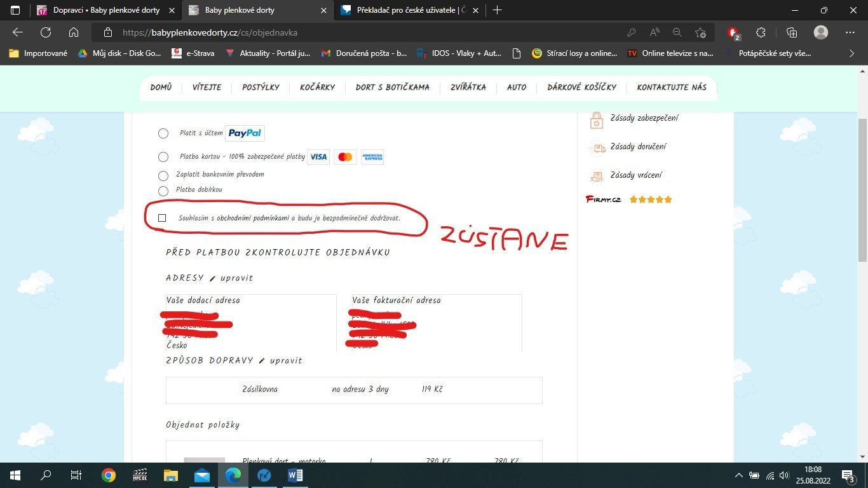Open the Můj disk bookmark

tap(119, 53)
